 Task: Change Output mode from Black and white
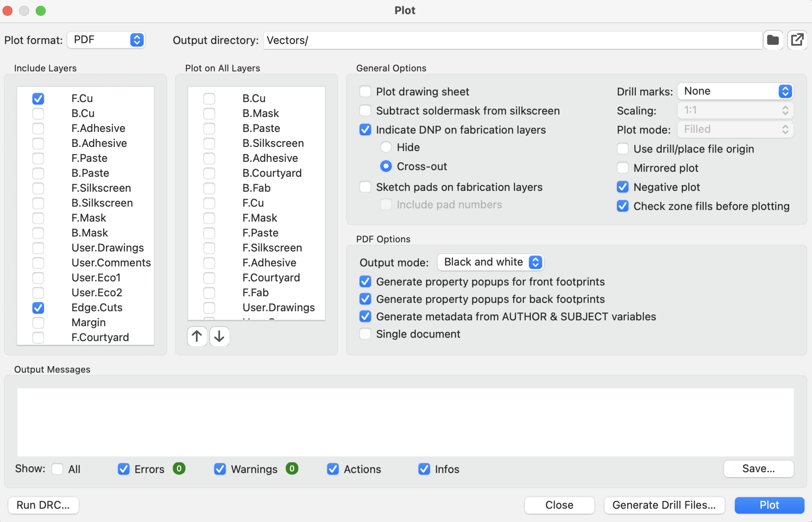(x=490, y=262)
